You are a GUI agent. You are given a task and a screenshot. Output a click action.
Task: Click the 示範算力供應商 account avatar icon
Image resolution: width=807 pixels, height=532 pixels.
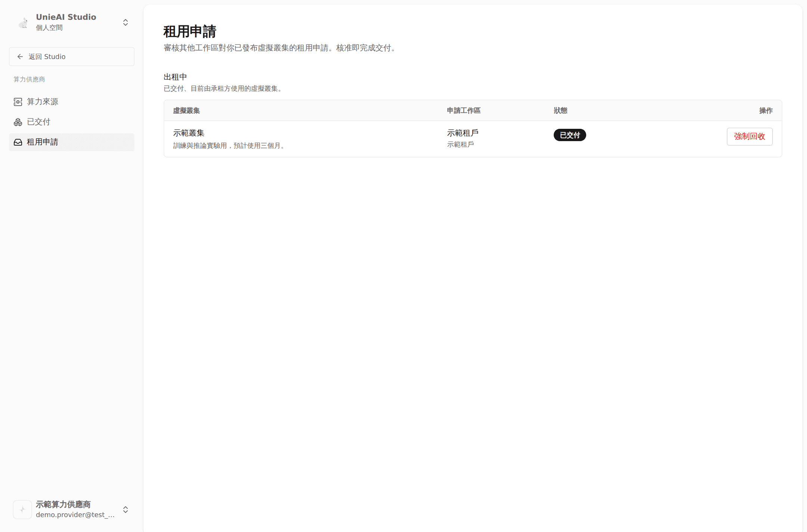pos(22,509)
